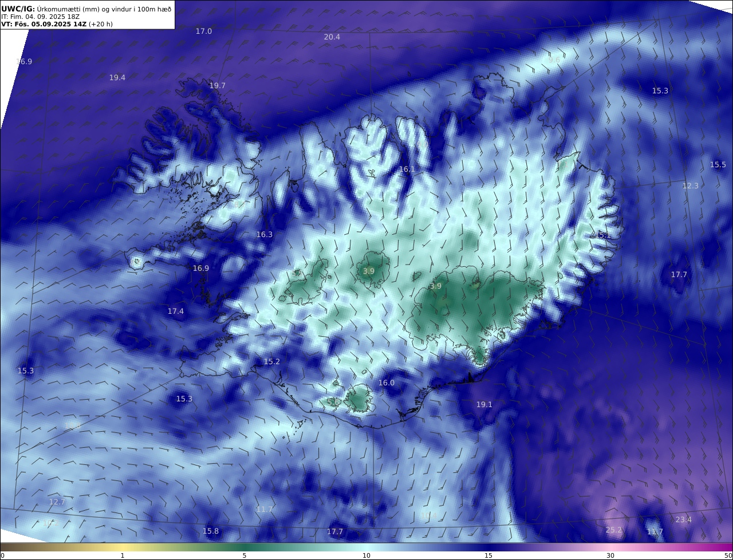Viewport: 733px width, 560px height.
Task: Select the 19.1 value label
Action: tap(484, 404)
